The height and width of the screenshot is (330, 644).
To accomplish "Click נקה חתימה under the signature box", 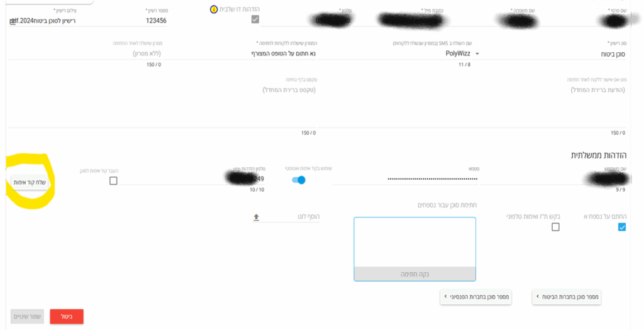I will 415,274.
